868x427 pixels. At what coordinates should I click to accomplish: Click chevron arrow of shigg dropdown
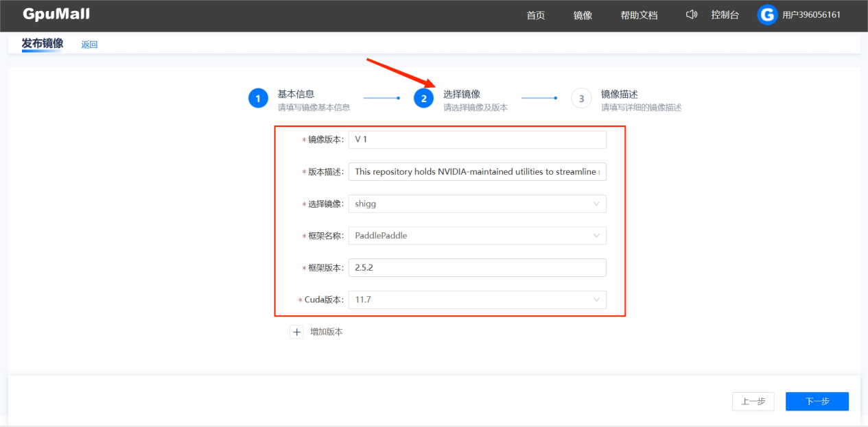(596, 204)
